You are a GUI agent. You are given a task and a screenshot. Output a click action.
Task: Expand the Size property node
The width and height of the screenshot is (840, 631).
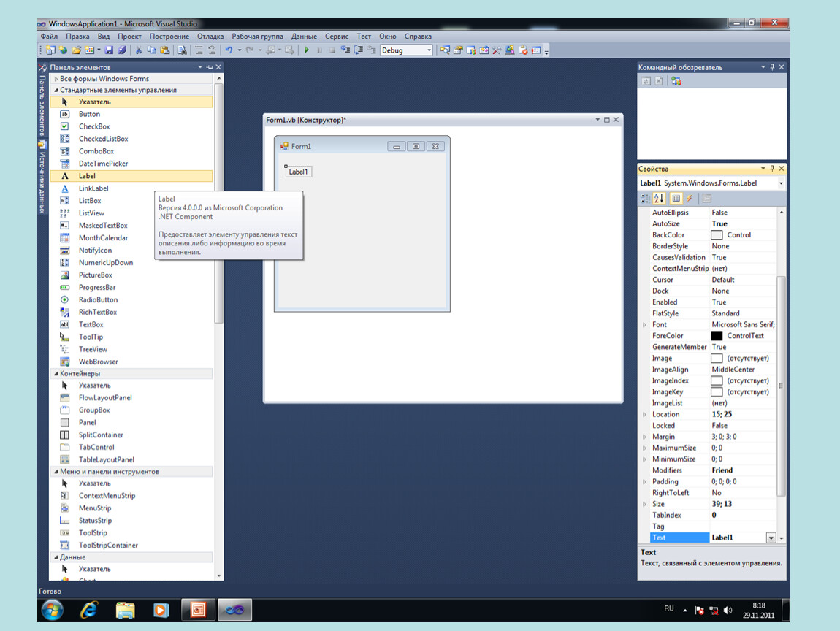[x=644, y=504]
